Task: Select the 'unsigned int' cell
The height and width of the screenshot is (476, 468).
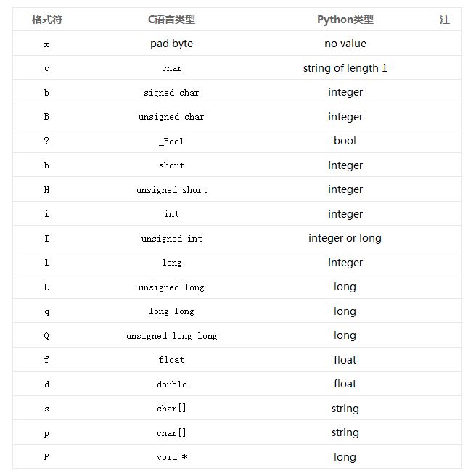Action: [x=171, y=239]
